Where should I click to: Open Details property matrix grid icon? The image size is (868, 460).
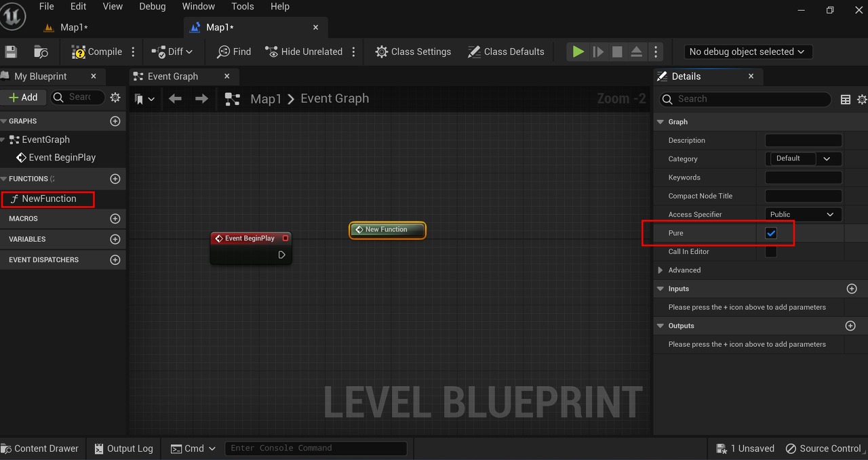tap(846, 100)
